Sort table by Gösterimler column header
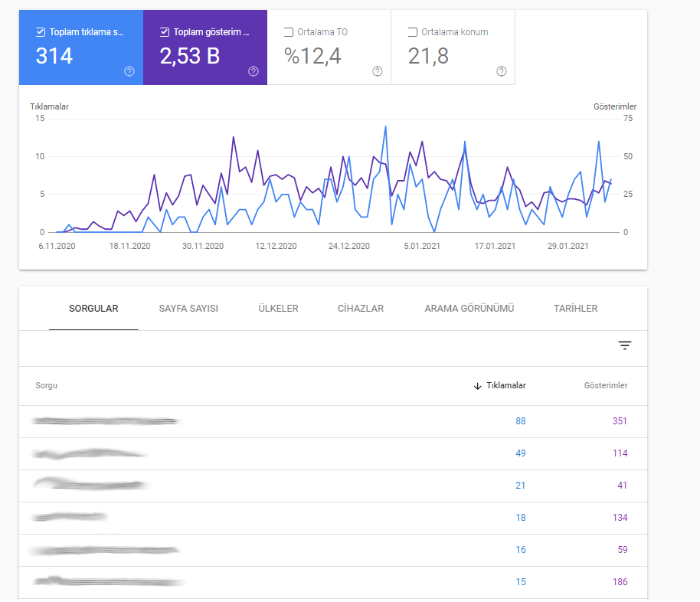Viewport: 700px width, 602px height. (606, 385)
